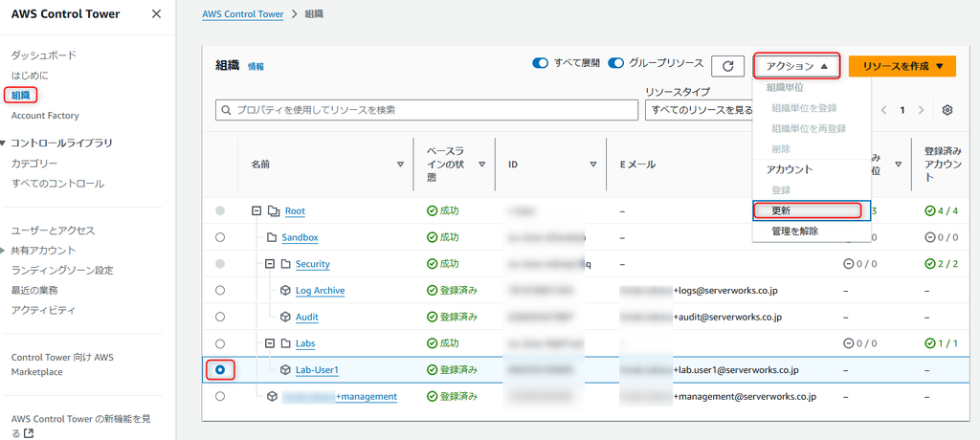Click the Audit account cube icon
This screenshot has height=440, width=980.
pos(285,317)
